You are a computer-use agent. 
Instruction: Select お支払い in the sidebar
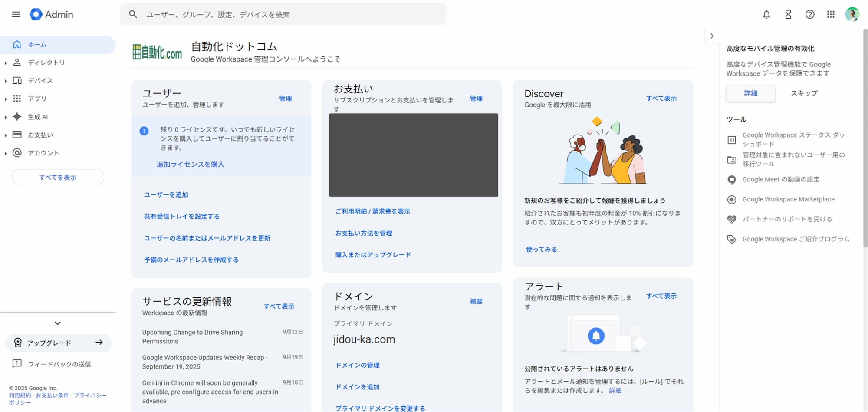[x=40, y=135]
